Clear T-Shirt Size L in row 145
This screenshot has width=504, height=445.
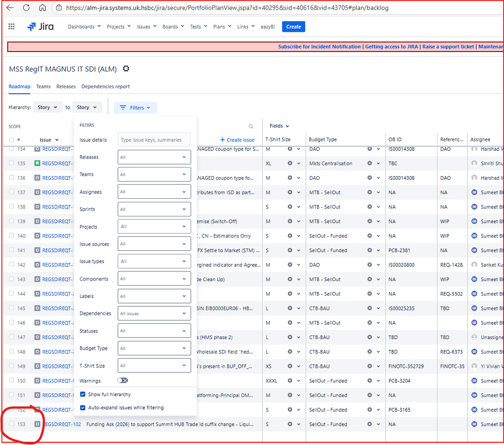(290, 308)
